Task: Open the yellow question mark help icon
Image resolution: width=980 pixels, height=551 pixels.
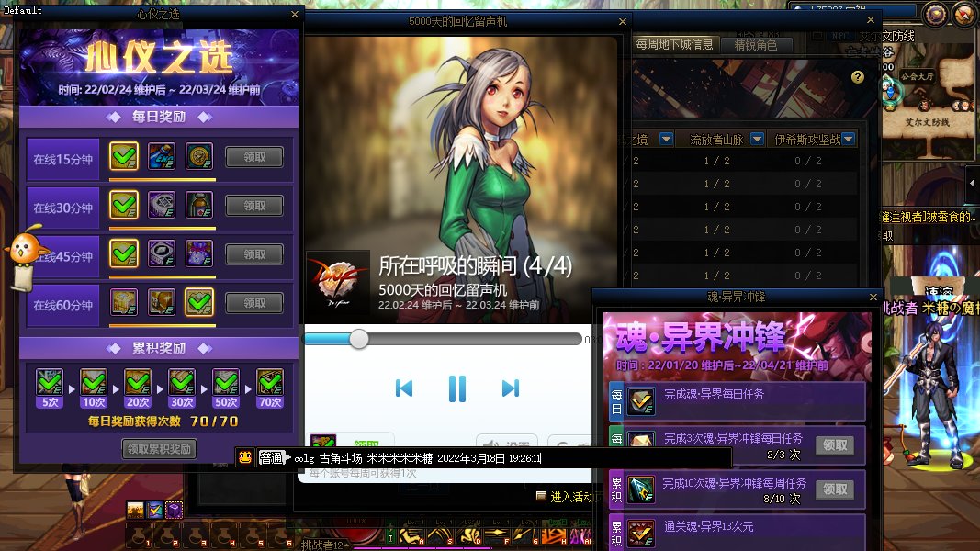Action: (858, 77)
